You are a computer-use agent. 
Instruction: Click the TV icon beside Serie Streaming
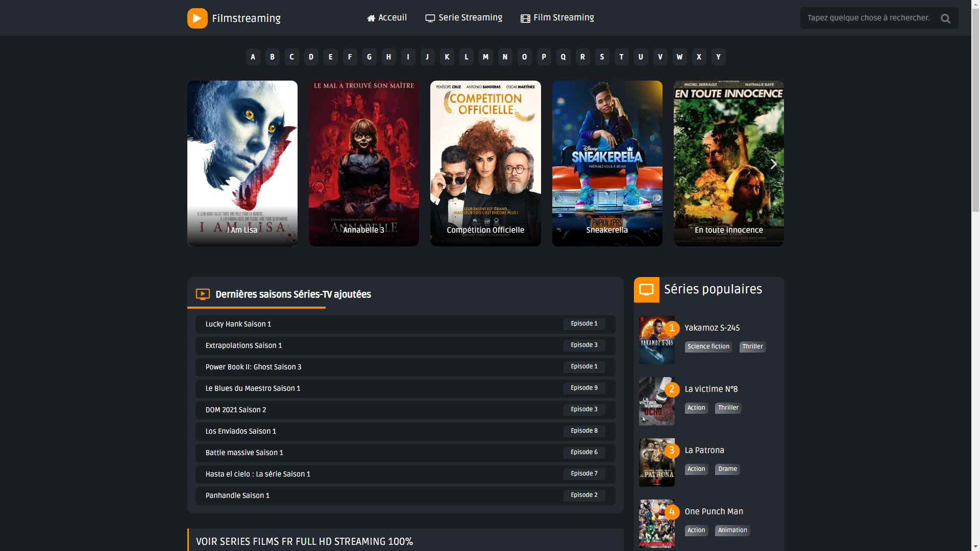click(x=430, y=18)
